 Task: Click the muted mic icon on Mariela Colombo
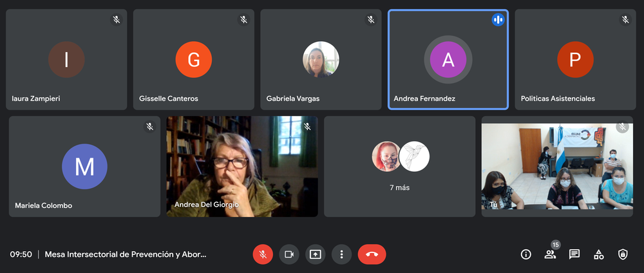point(149,127)
